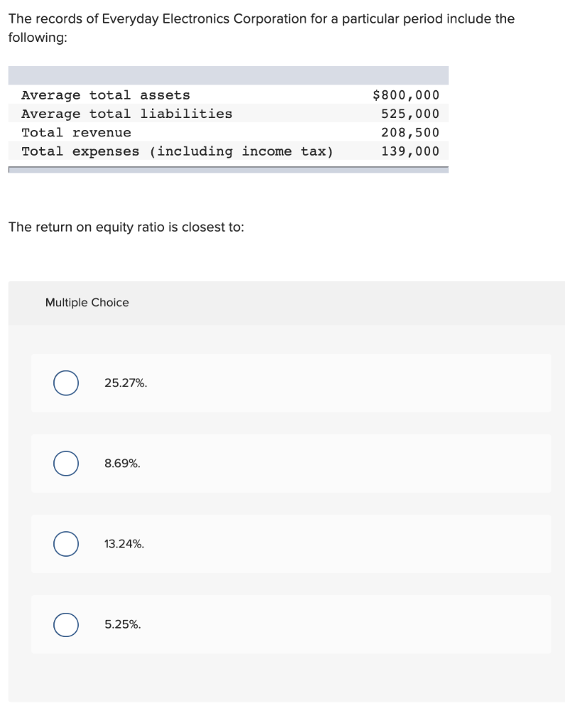This screenshot has height=728, width=565.
Task: Click the 25.27% answer label text
Action: pyautogui.click(x=126, y=383)
